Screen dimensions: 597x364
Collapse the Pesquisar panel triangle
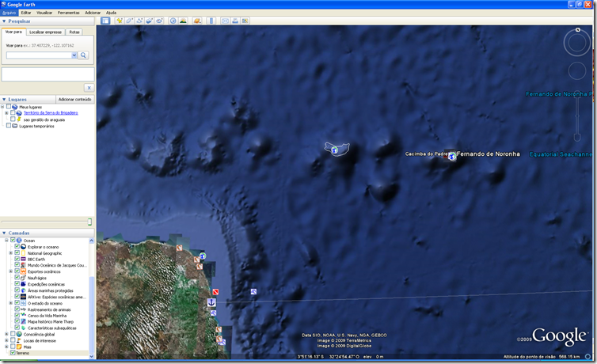pos(4,21)
